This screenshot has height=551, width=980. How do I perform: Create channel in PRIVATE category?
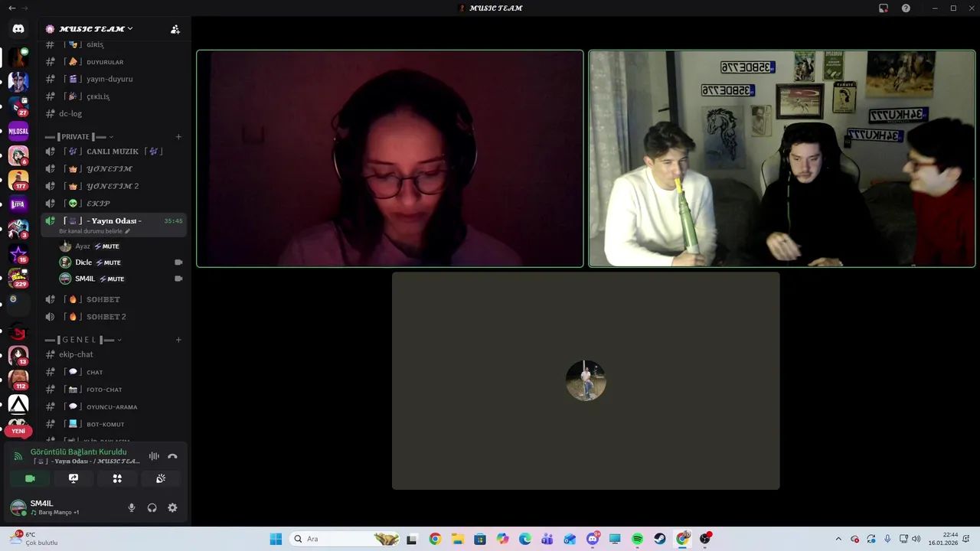point(178,137)
